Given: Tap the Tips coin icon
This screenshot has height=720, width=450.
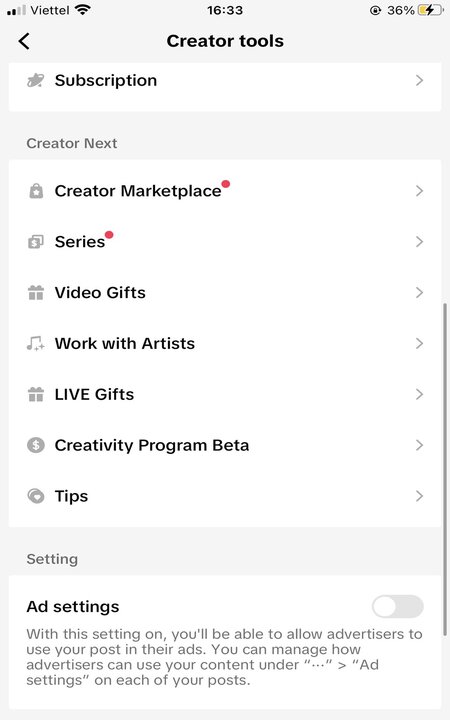Looking at the screenshot, I should 36,496.
